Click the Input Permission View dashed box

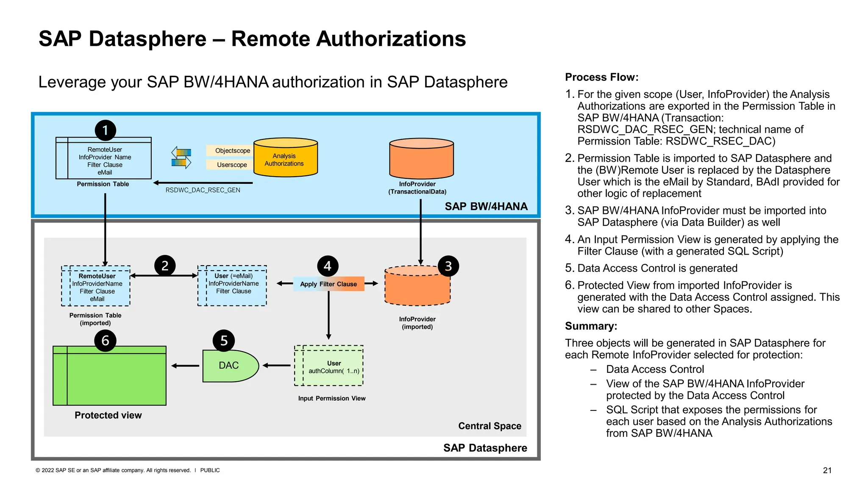pos(329,366)
